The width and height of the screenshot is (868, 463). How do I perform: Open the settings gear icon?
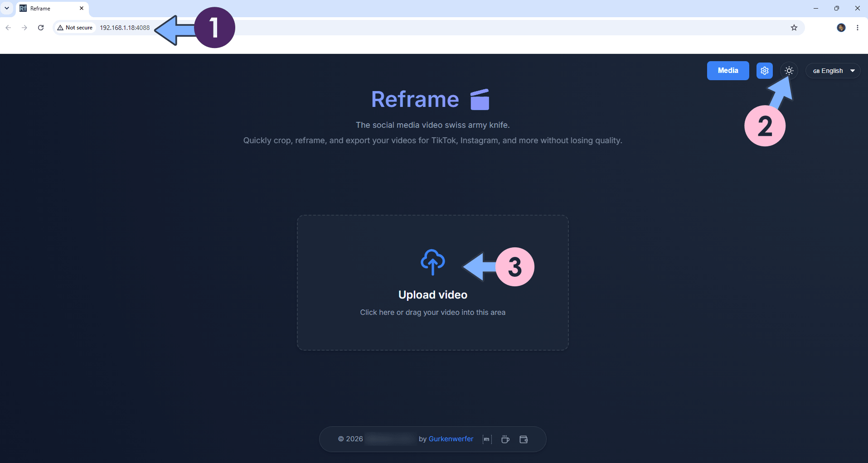click(764, 71)
